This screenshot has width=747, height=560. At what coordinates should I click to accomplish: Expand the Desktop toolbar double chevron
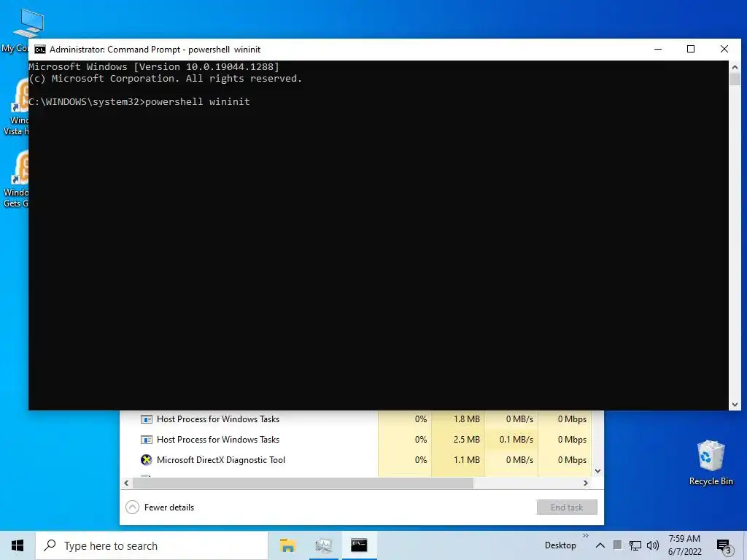tap(586, 536)
